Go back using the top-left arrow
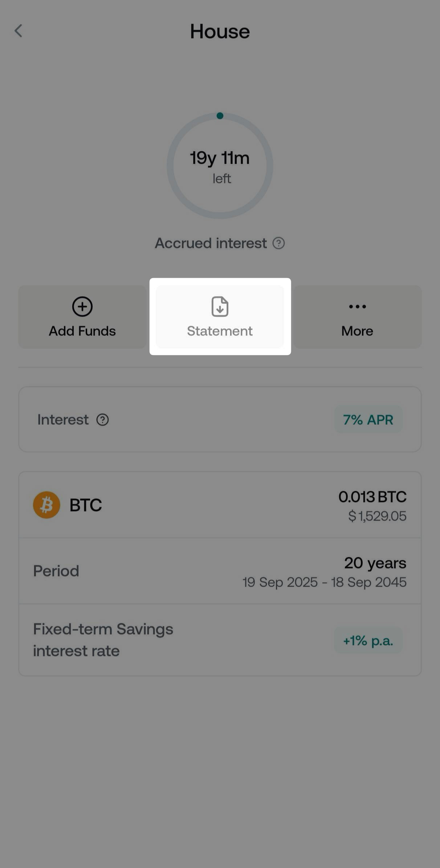Image resolution: width=440 pixels, height=868 pixels. click(x=19, y=31)
